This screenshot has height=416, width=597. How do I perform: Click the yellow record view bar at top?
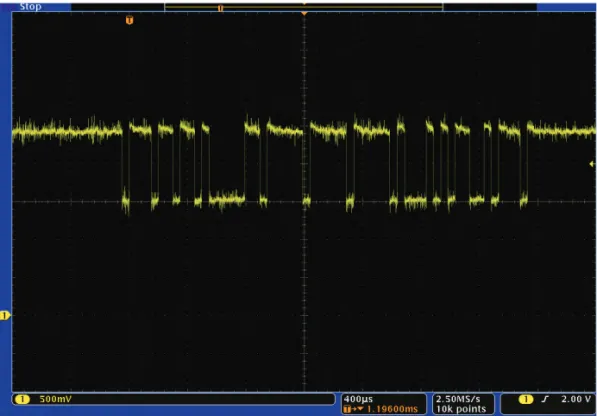pyautogui.click(x=304, y=6)
